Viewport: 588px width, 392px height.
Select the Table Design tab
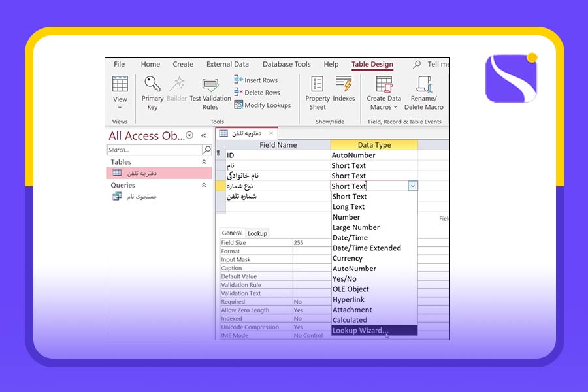click(372, 65)
